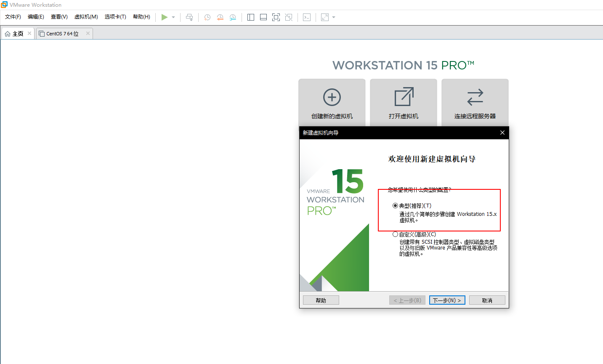Image resolution: width=603 pixels, height=364 pixels.
Task: Open the 虚拟机(M) menu
Action: (86, 17)
